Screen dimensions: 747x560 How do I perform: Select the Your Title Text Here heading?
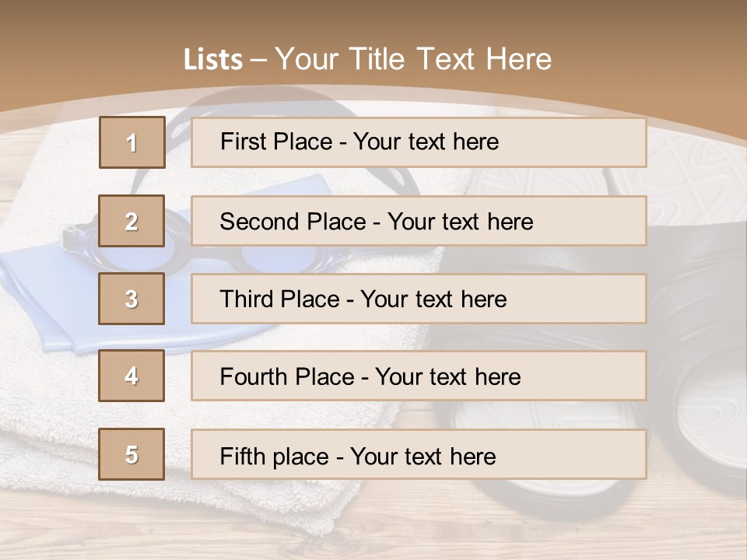[413, 59]
